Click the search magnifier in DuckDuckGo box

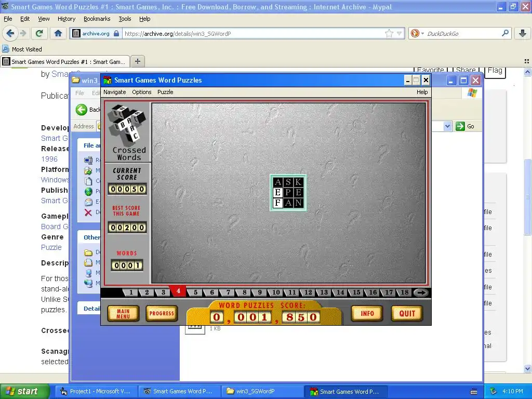505,33
